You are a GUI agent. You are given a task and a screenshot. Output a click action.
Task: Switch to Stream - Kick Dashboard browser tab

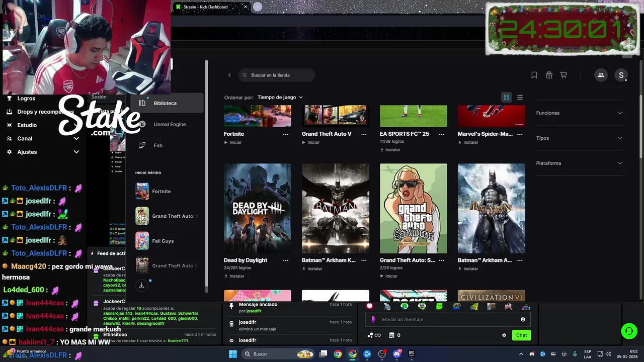click(211, 7)
